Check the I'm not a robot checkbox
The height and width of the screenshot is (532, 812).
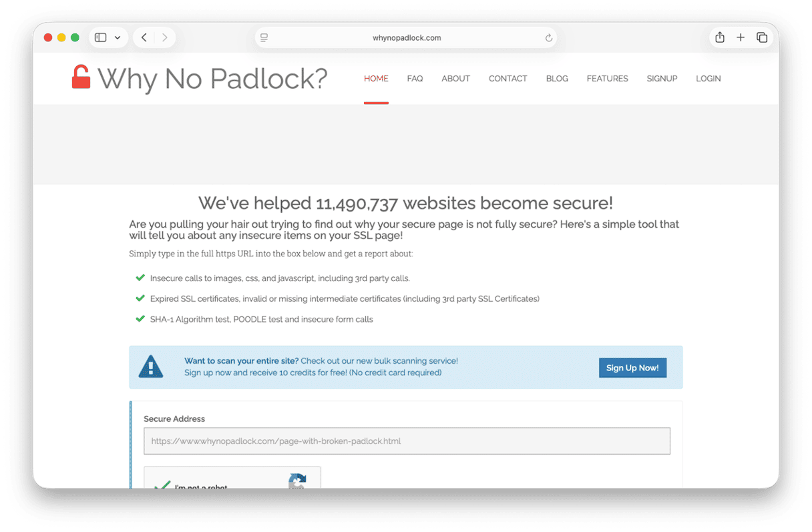162,485
